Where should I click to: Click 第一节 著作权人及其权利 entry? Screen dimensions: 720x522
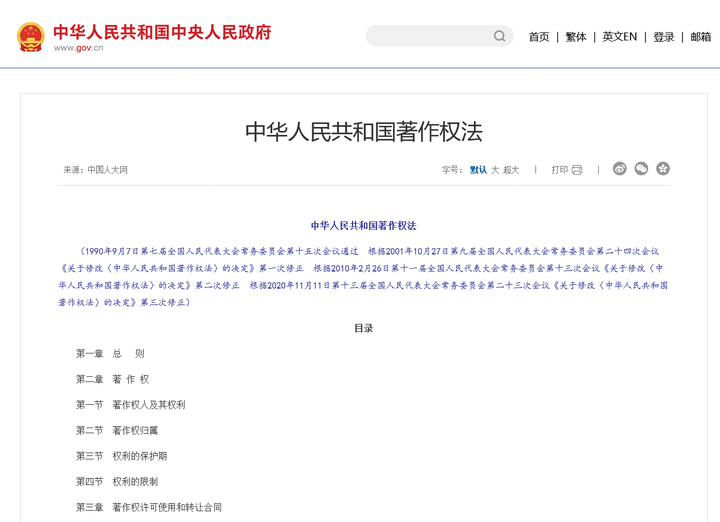[130, 405]
